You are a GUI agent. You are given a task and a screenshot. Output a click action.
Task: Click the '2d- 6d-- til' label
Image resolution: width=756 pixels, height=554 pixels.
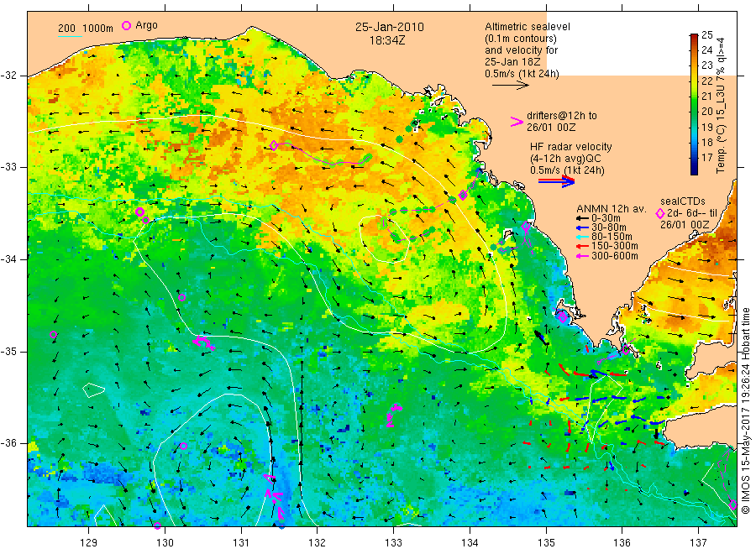coord(692,213)
